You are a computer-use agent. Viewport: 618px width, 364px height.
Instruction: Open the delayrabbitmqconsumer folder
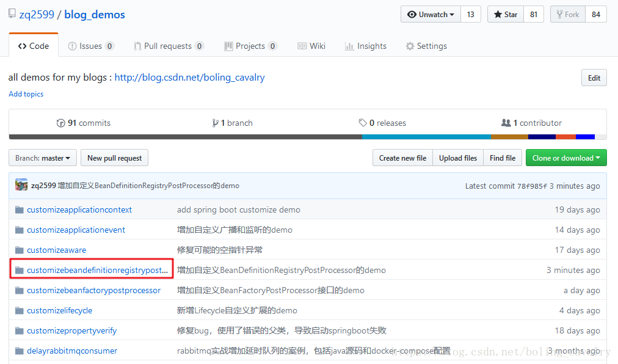click(x=72, y=351)
